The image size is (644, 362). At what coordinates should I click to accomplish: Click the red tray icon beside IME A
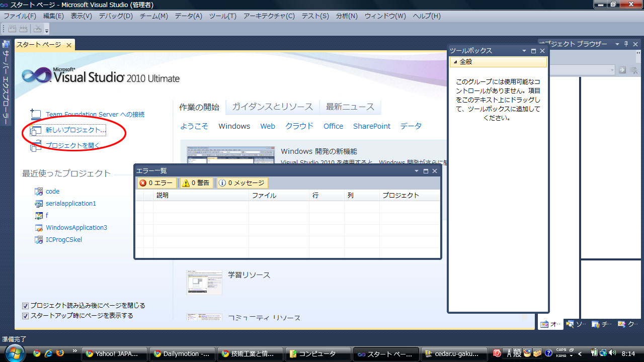click(497, 353)
